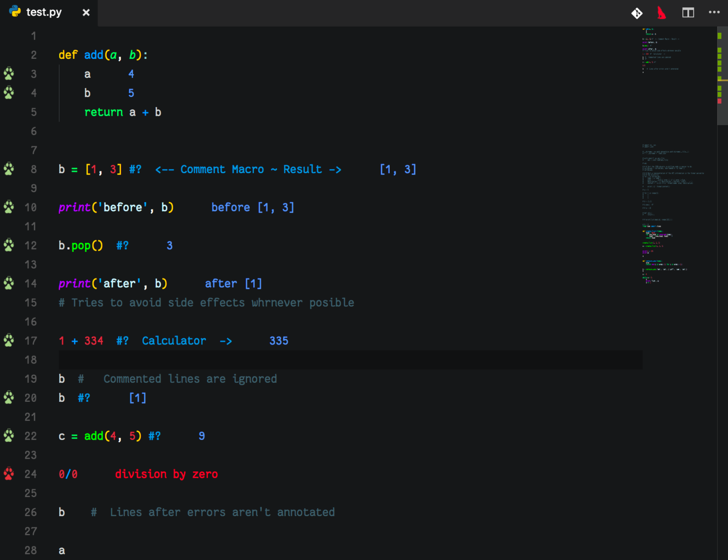Click the paw gutter icon on line 22
This screenshot has height=560, width=728.
click(8, 435)
